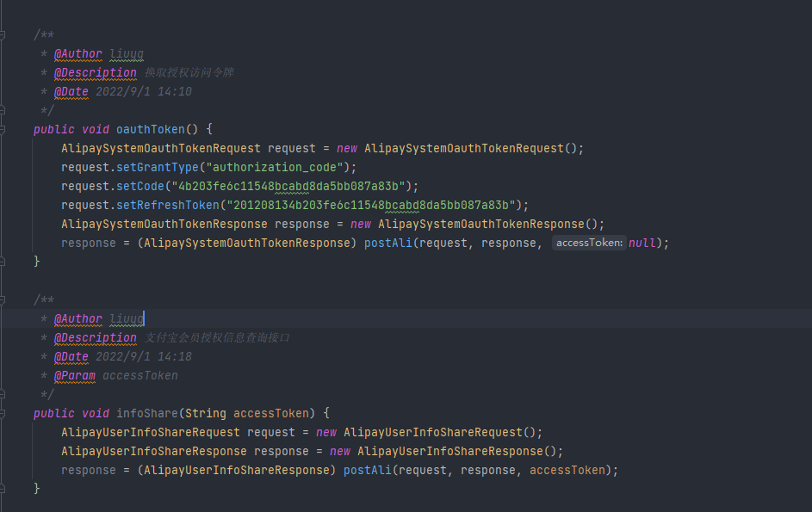Collapse infoShare method using gutter fold marker
Screen dimensions: 812x512
point(3,414)
